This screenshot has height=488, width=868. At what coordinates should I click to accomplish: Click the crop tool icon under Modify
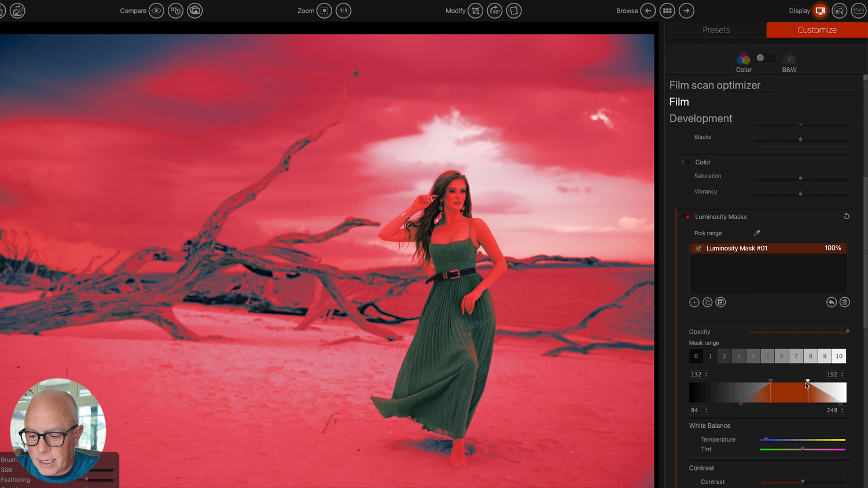coord(475,10)
